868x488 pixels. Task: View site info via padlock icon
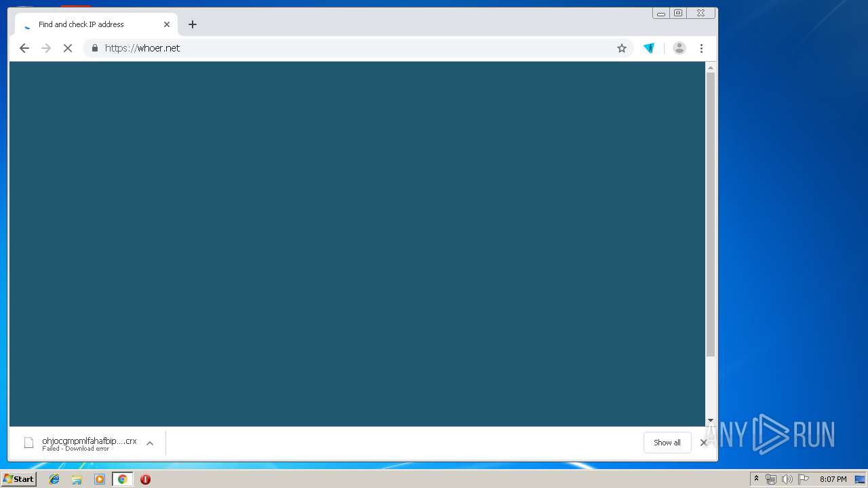(x=95, y=48)
